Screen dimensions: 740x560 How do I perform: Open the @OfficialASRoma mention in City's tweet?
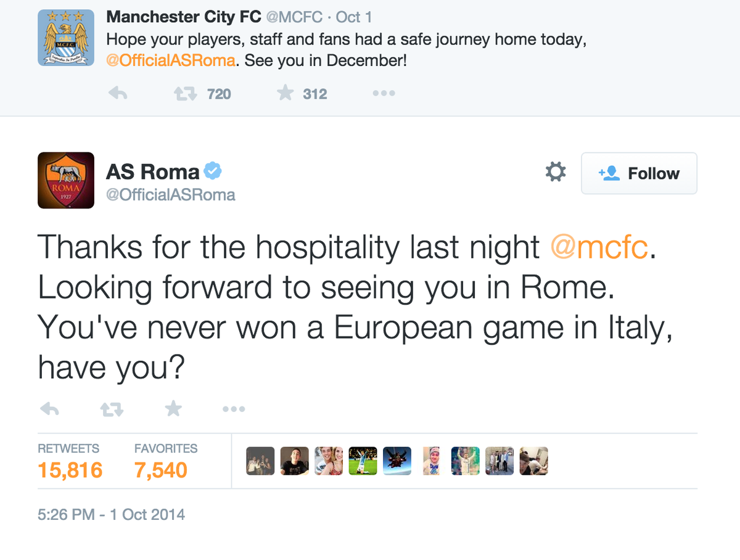pyautogui.click(x=172, y=62)
